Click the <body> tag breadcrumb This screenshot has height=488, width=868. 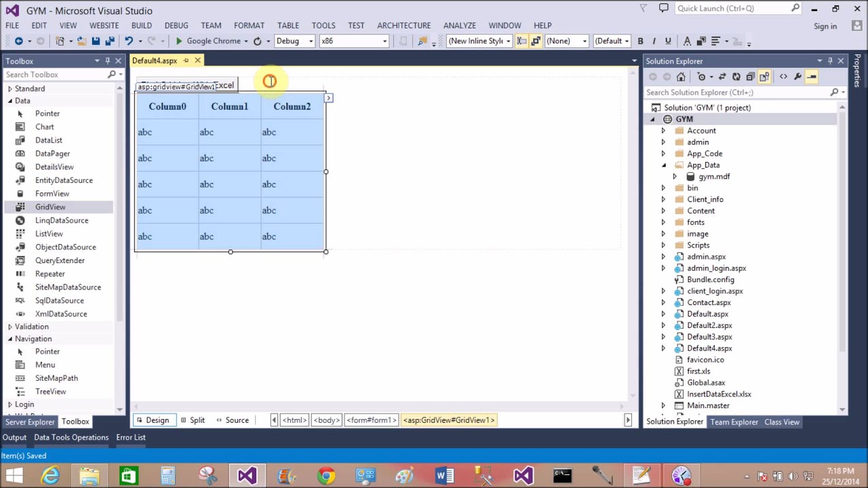[326, 420]
